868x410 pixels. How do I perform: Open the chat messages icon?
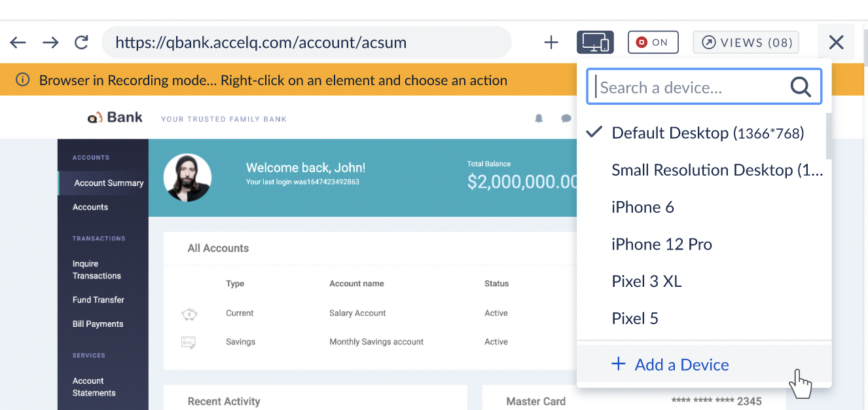click(x=566, y=119)
